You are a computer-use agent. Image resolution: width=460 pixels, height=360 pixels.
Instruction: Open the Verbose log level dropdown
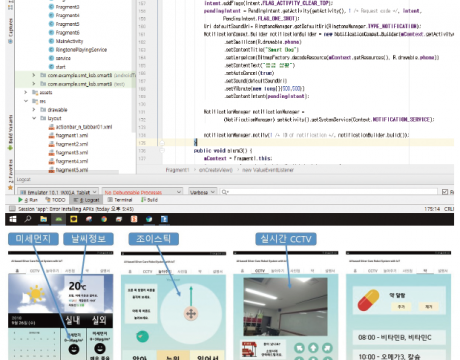pos(203,192)
